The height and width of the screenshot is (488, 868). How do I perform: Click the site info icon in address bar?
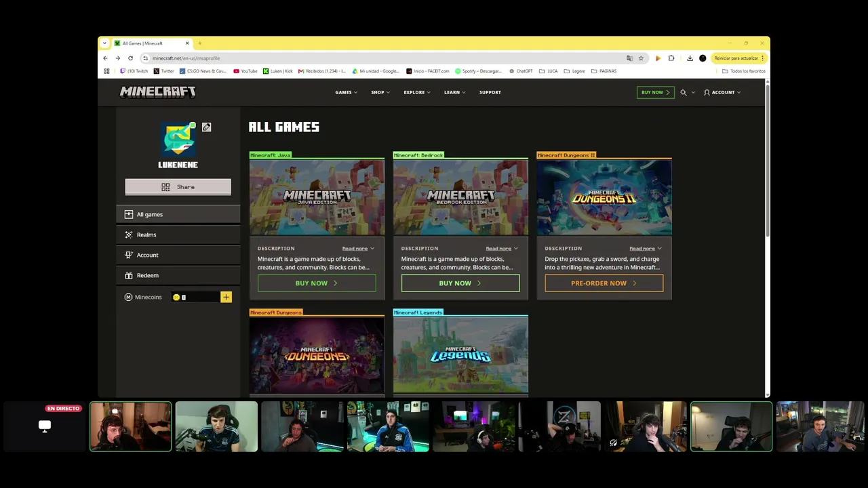coord(145,58)
